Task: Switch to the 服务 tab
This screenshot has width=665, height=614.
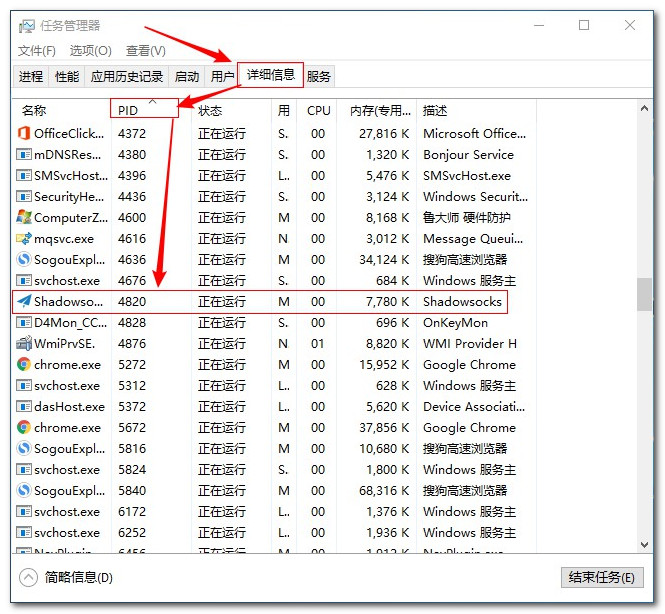Action: (x=319, y=76)
